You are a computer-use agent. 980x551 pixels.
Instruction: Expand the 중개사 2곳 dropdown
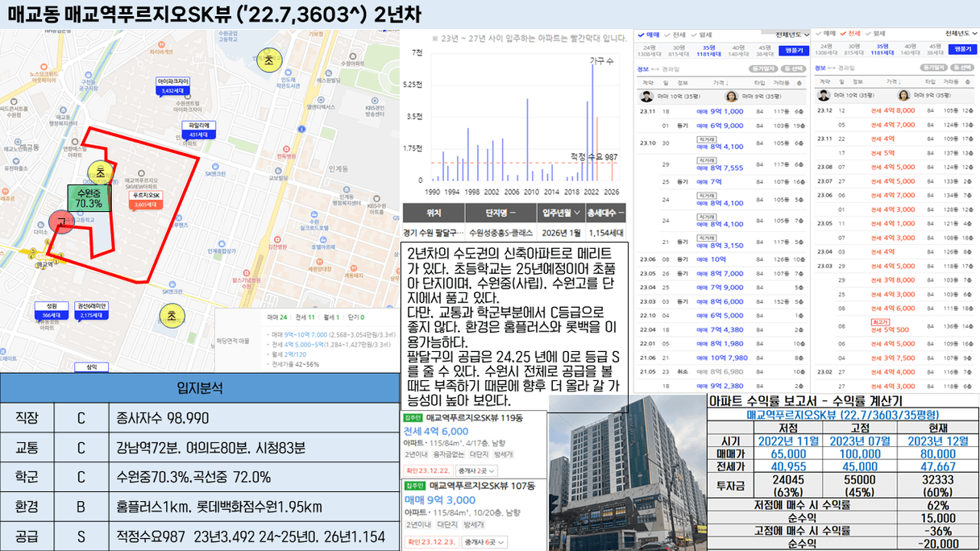point(477,470)
